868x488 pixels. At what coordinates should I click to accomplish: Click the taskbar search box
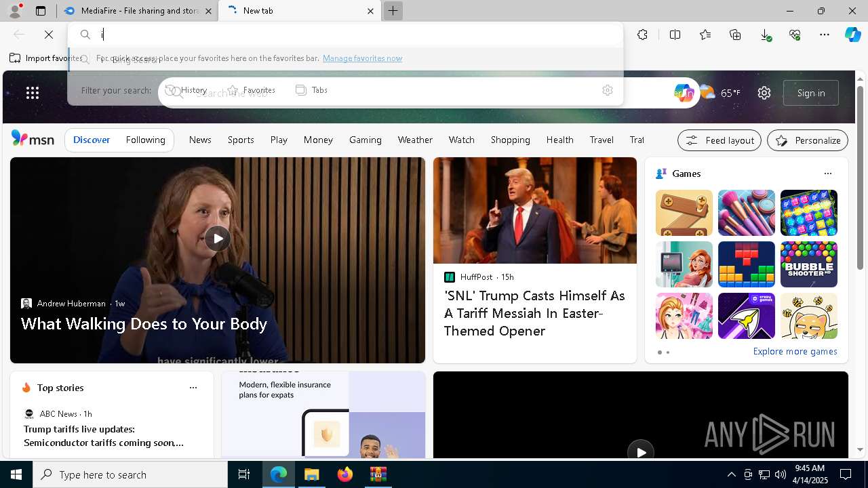(130, 474)
